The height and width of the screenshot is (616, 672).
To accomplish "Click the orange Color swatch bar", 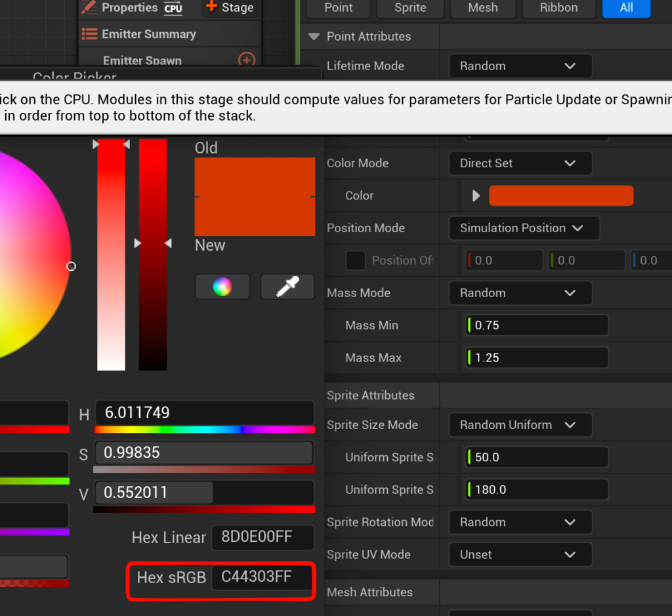I will (x=561, y=195).
